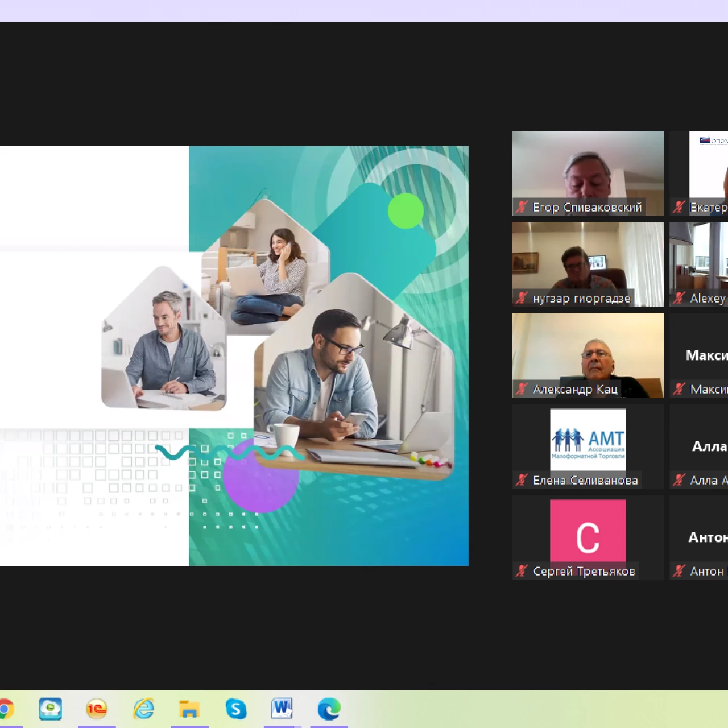Select the AMT logo avatar tile
The width and height of the screenshot is (728, 728).
(x=588, y=446)
